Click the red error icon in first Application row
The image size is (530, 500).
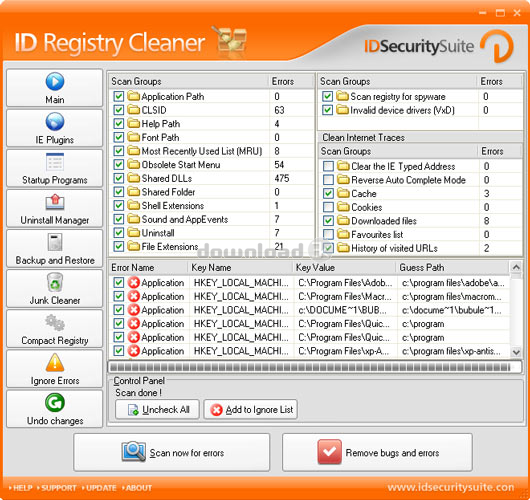[x=134, y=283]
